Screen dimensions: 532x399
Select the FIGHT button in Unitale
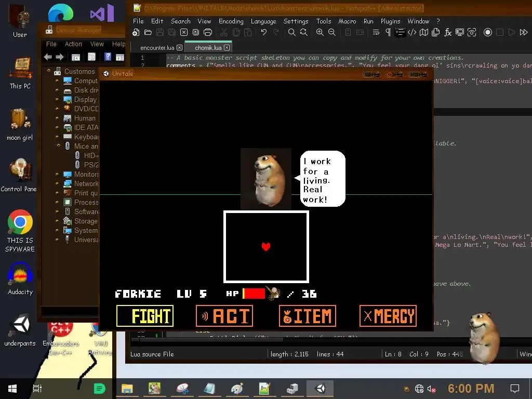pos(145,316)
